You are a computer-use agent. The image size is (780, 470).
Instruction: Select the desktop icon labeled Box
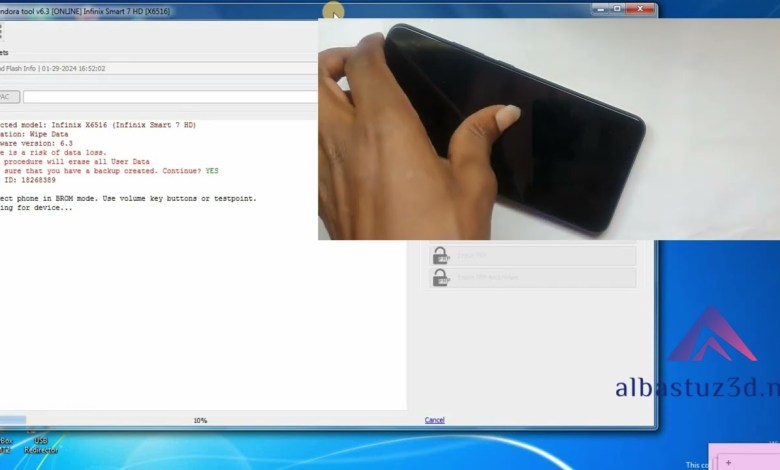click(6, 445)
